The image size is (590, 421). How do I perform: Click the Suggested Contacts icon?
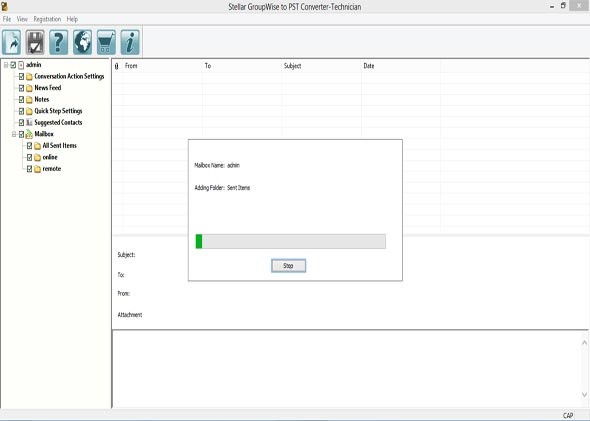29,123
